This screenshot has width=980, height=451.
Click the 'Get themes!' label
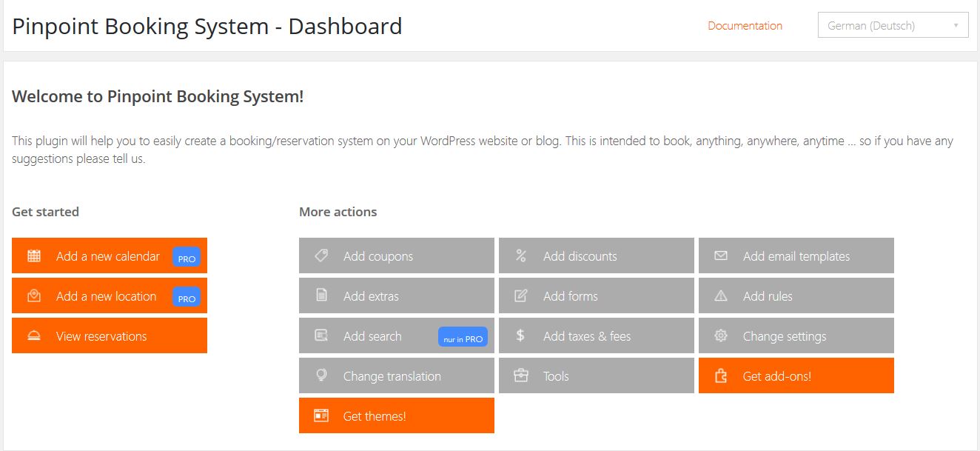coord(375,416)
